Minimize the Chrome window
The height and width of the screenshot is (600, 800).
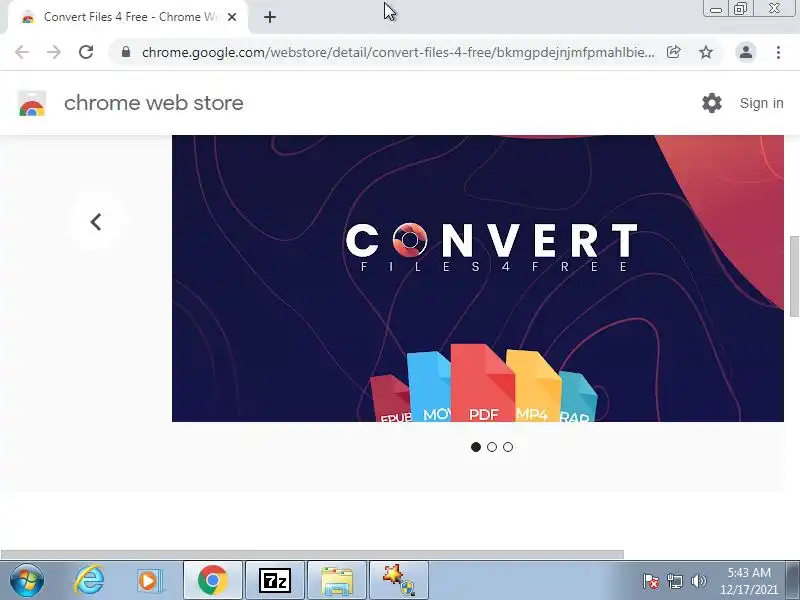click(x=716, y=9)
